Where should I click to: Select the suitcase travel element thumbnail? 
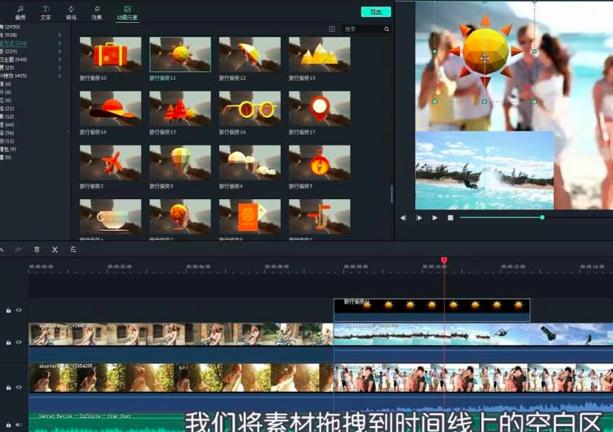(x=110, y=54)
